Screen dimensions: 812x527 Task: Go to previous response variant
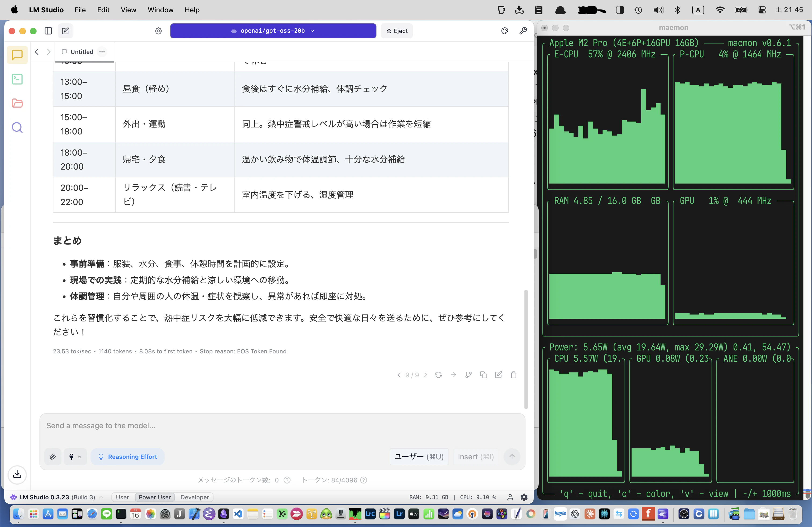(x=398, y=375)
